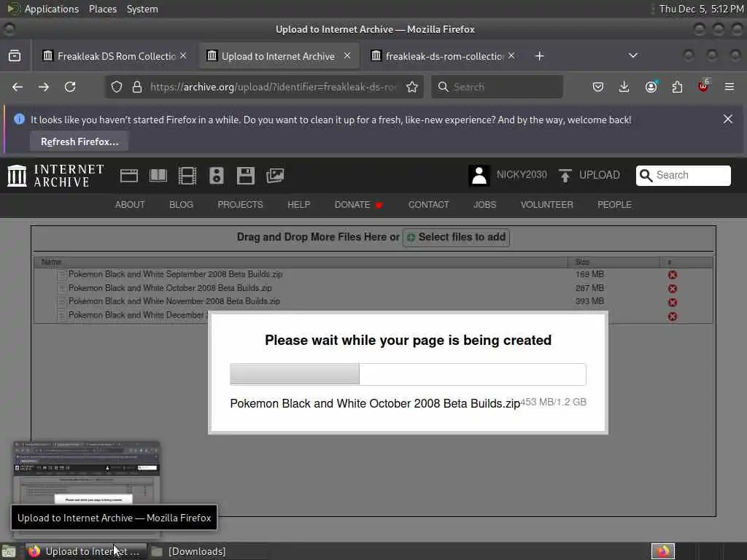The height and width of the screenshot is (560, 747).
Task: Open the extensions puzzle icon
Action: click(677, 87)
